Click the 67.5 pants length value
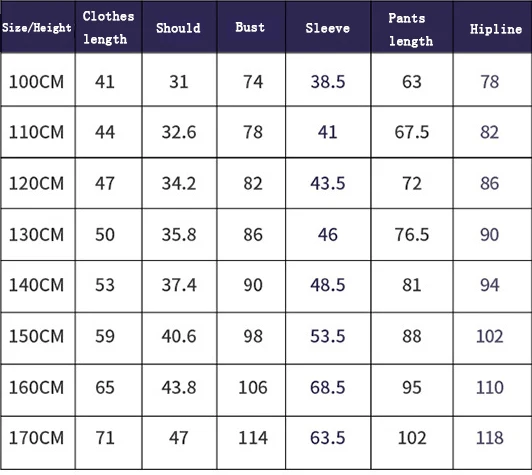 coord(412,132)
